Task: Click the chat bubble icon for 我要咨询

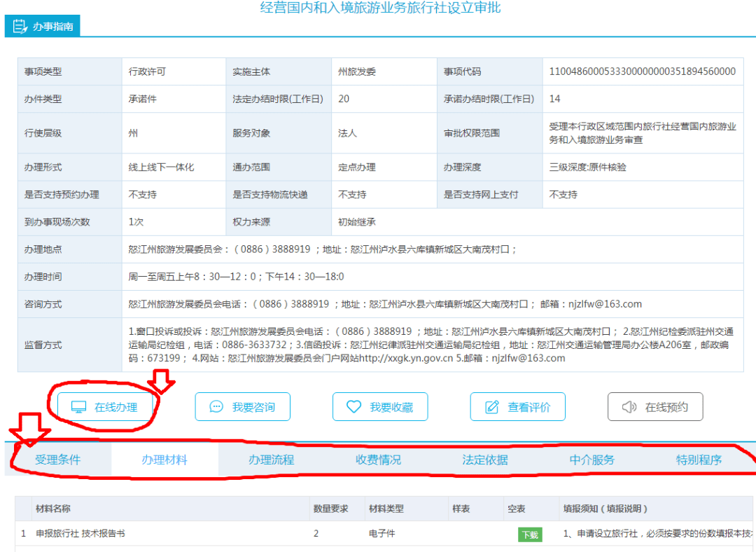Action: click(x=216, y=407)
